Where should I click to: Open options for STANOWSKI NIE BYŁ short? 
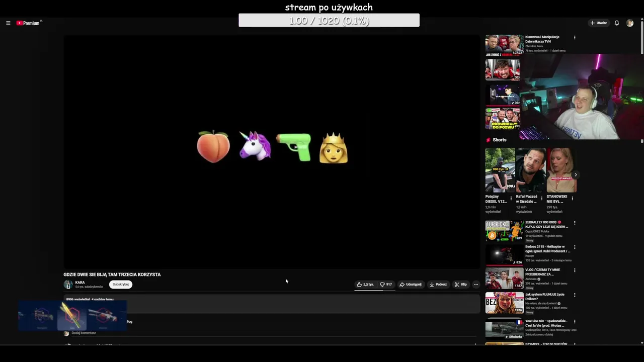(573, 199)
